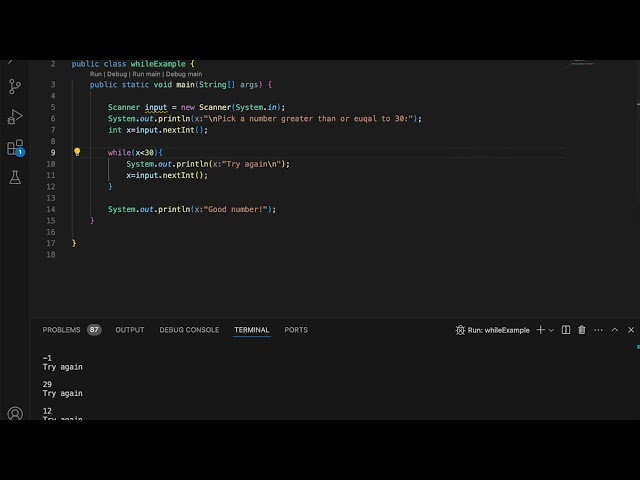640x480 pixels.
Task: Click line number 9 in the gutter
Action: [53, 152]
